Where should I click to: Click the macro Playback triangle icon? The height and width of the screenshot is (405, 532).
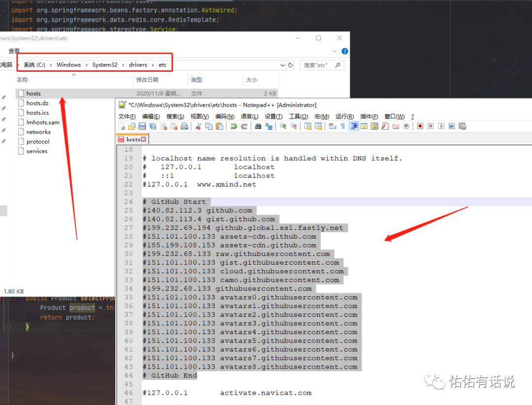click(441, 126)
